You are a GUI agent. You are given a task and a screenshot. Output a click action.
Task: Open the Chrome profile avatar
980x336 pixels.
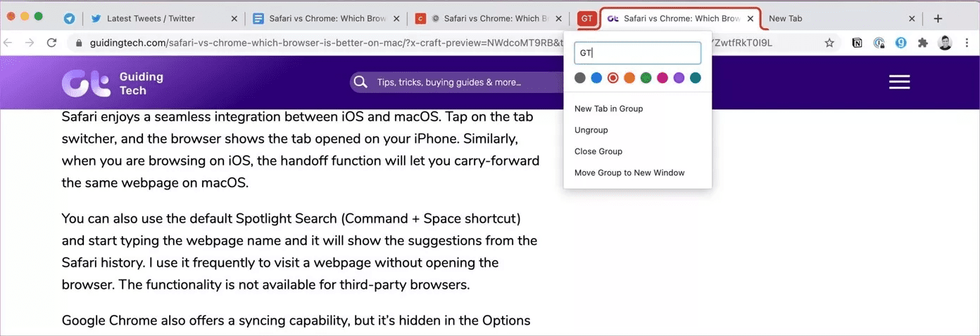pos(946,43)
